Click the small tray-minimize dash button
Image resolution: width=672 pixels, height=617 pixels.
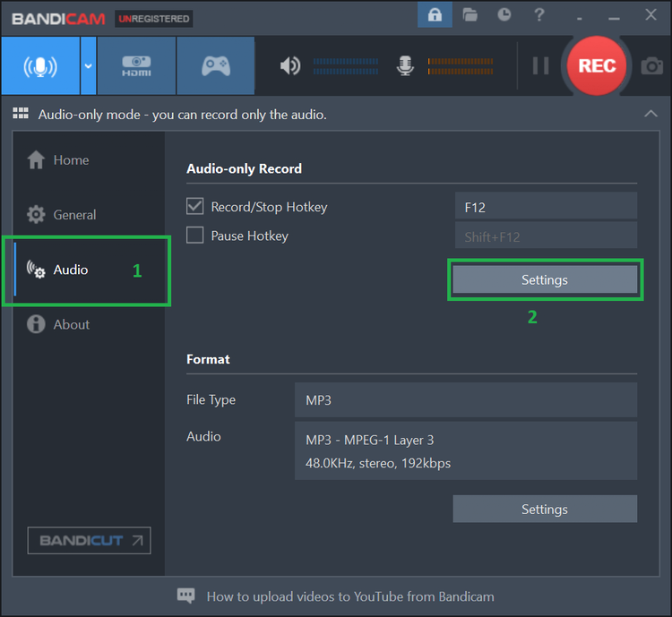(x=580, y=18)
